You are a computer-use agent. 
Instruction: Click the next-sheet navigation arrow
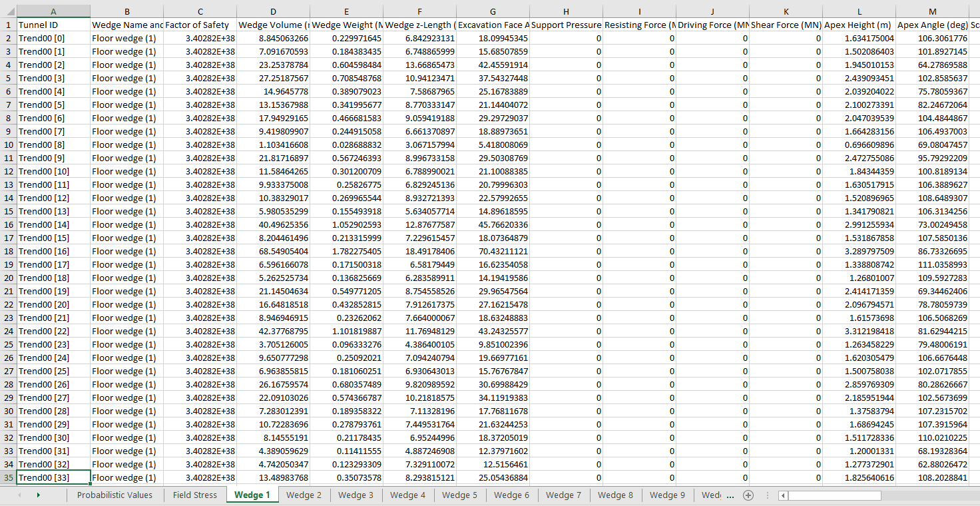coord(38,495)
